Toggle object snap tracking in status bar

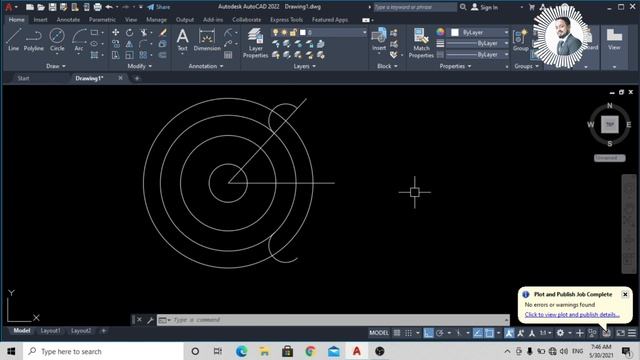[478, 333]
